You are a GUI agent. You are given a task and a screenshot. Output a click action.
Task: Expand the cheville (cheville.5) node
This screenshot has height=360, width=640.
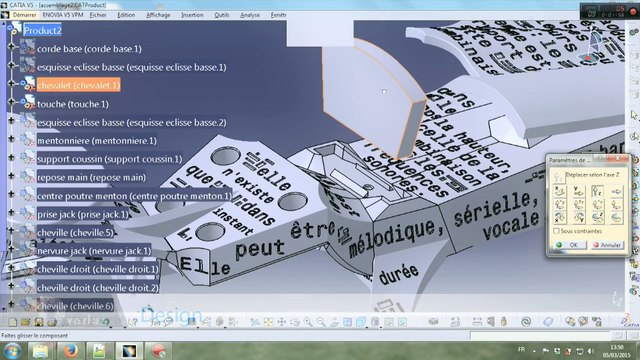(11, 231)
